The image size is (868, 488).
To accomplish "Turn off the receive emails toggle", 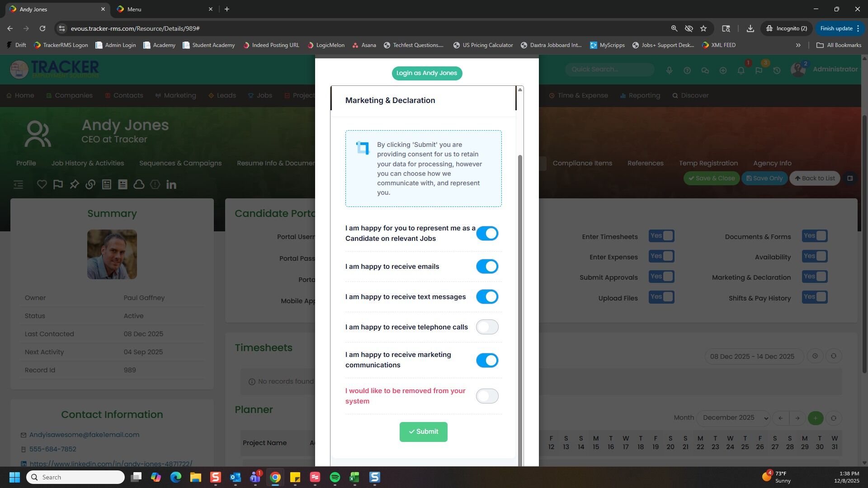I will [x=487, y=267].
